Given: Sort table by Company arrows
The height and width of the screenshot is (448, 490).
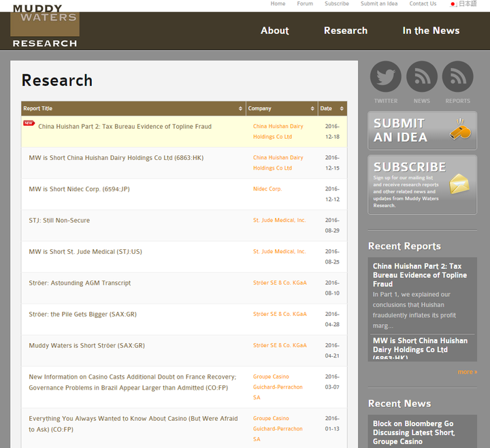Looking at the screenshot, I should click(312, 108).
